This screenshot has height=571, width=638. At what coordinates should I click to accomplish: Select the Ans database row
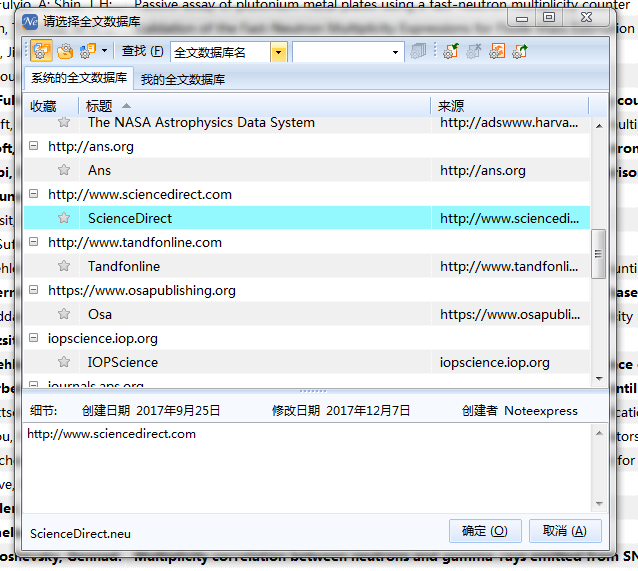(307, 170)
